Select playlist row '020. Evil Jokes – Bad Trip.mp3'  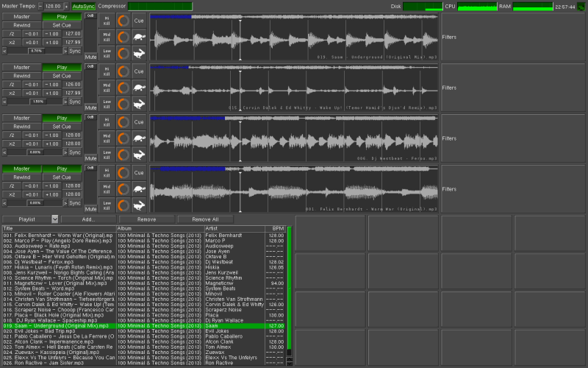pyautogui.click(x=143, y=331)
